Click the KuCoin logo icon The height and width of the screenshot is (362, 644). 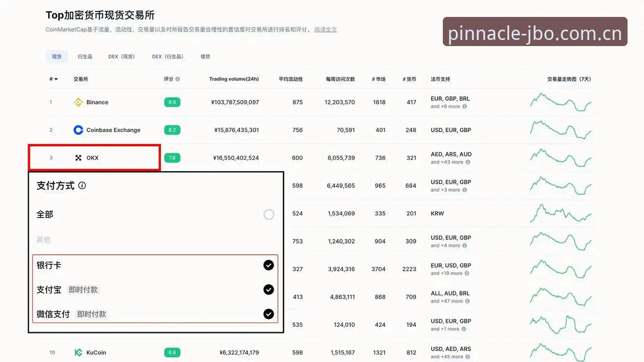79,353
